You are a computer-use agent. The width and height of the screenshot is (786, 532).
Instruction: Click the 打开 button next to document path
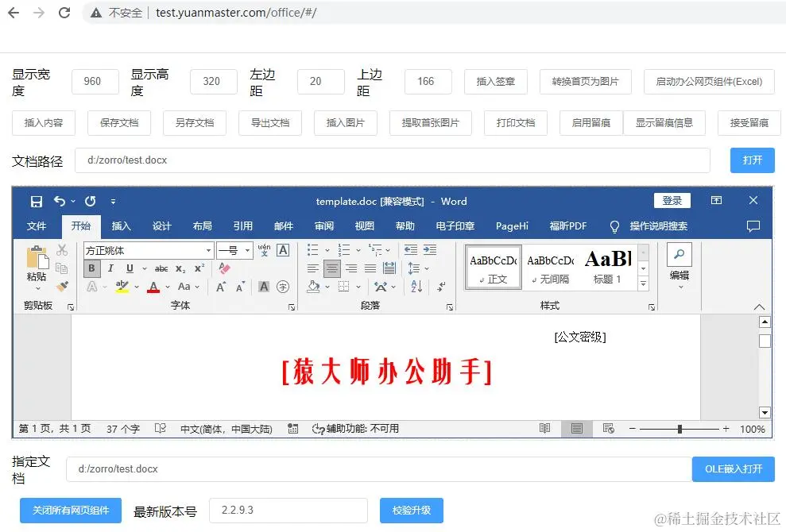coord(751,160)
